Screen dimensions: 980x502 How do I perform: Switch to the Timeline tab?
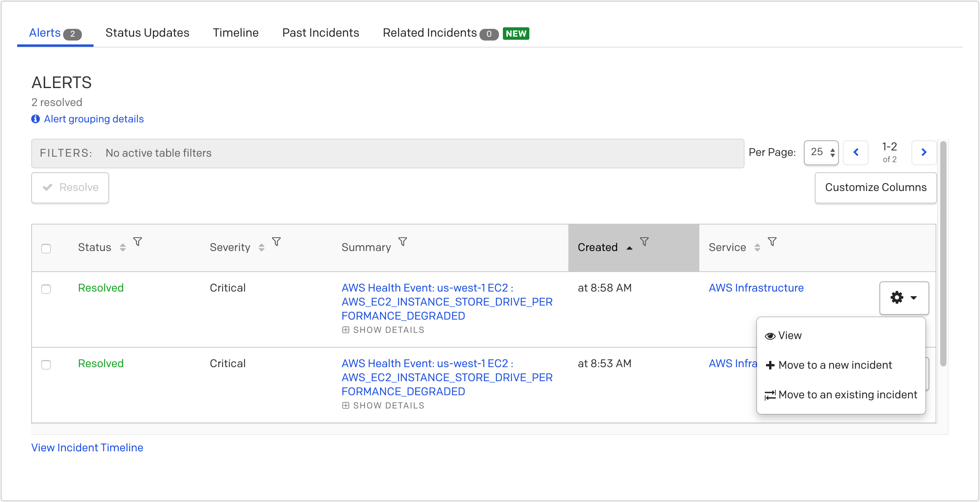(x=235, y=33)
